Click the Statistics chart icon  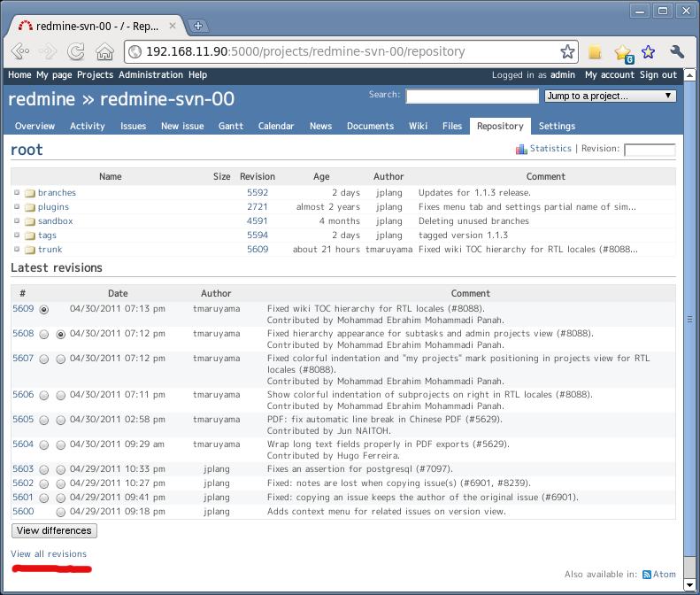[x=521, y=149]
